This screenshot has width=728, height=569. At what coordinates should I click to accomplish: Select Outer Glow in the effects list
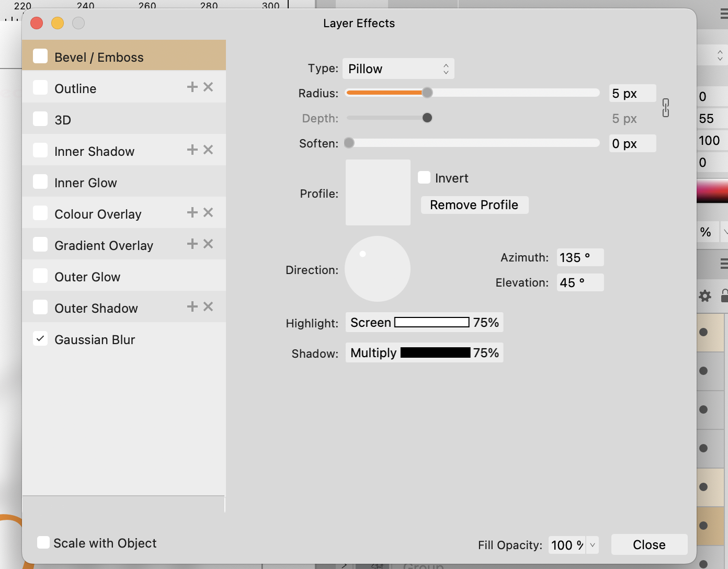click(87, 277)
